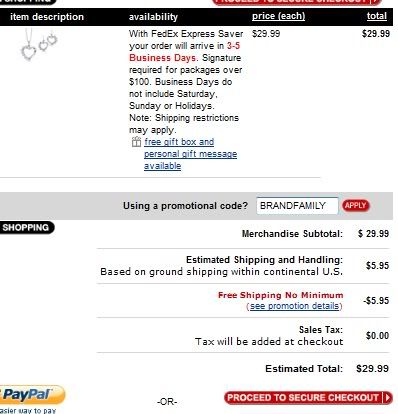Apply the promotional code
The width and height of the screenshot is (398, 414).
tap(356, 205)
